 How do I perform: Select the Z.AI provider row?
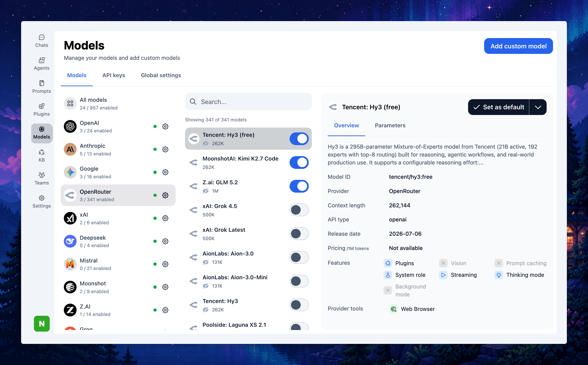point(118,310)
